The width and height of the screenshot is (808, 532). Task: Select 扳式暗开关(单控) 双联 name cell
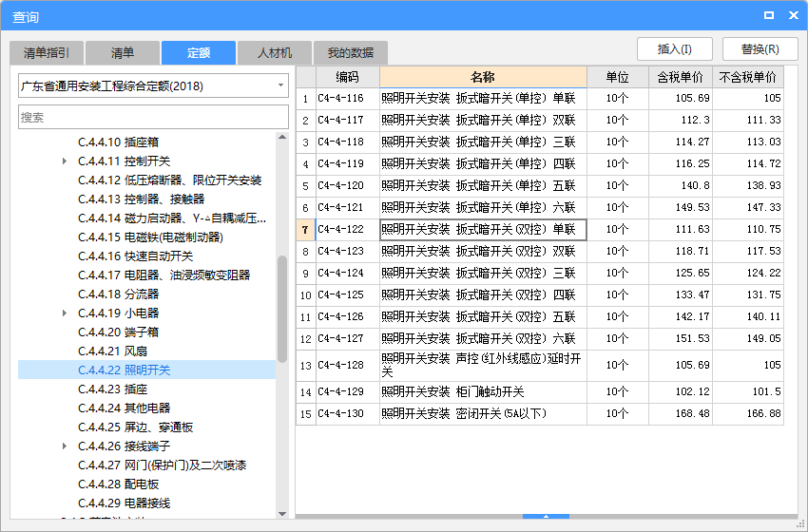click(x=483, y=120)
